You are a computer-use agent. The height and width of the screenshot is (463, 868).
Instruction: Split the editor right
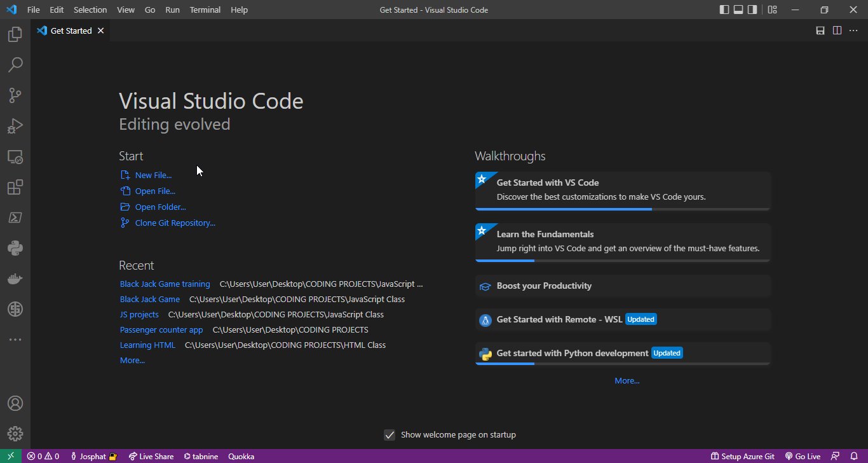[837, 31]
